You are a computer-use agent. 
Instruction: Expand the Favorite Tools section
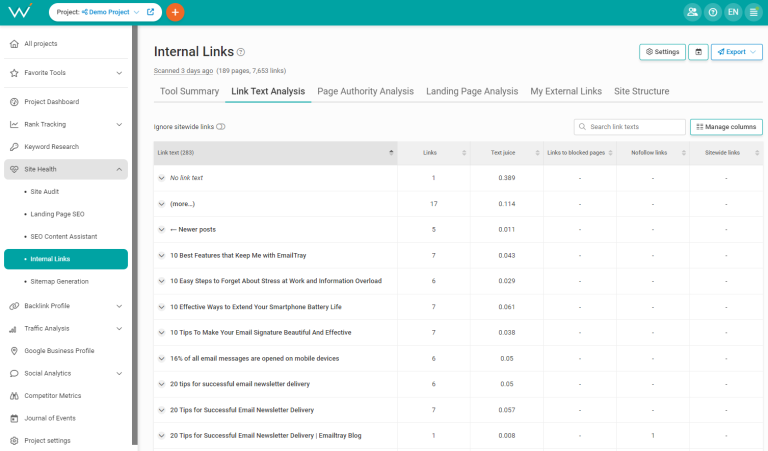click(119, 73)
